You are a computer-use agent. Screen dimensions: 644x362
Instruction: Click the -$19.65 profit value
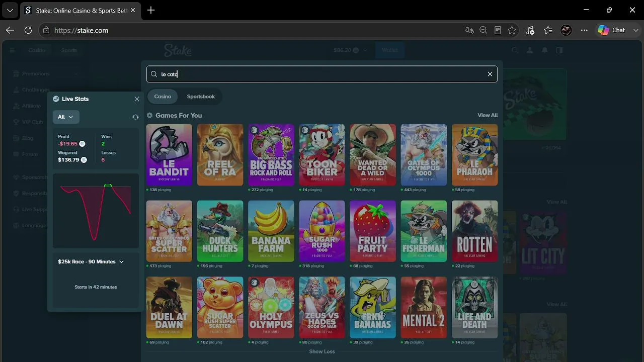tap(68, 144)
